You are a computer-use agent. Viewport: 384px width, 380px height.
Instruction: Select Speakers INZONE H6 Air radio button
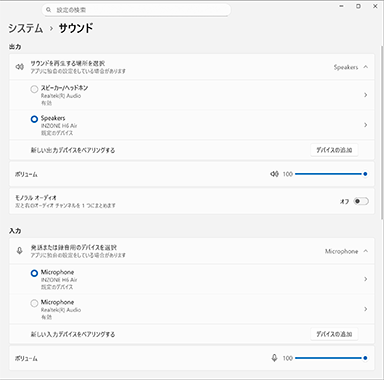click(x=34, y=119)
